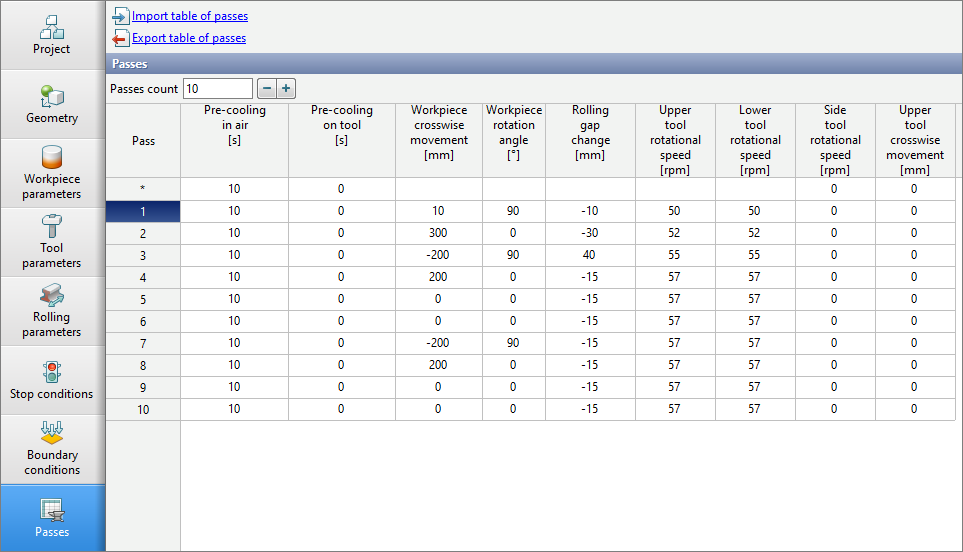Open Stop conditions traffic light icon

[52, 371]
